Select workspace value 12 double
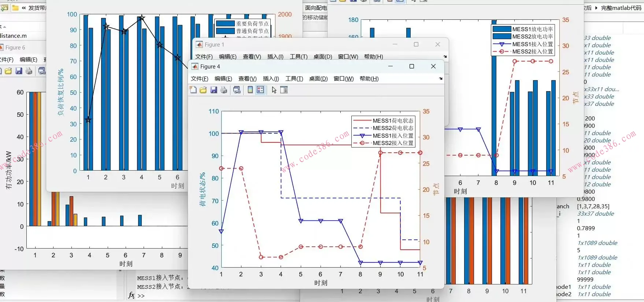The image size is (644, 302). click(x=597, y=184)
